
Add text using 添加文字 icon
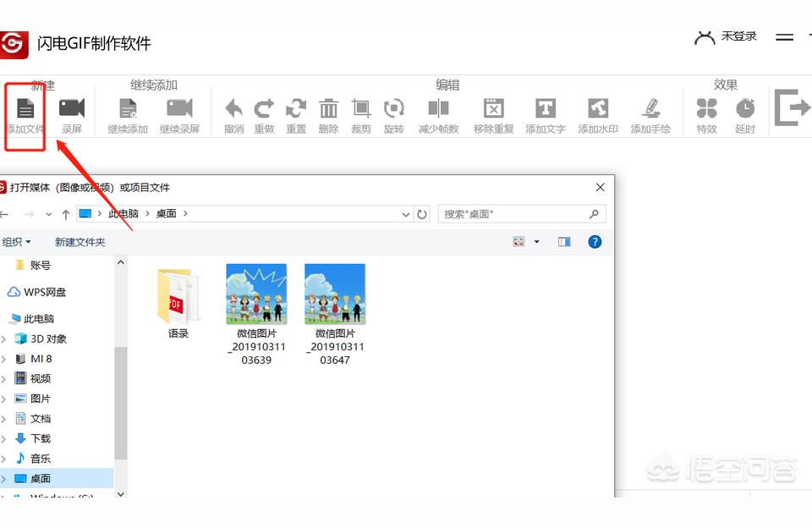(x=546, y=110)
